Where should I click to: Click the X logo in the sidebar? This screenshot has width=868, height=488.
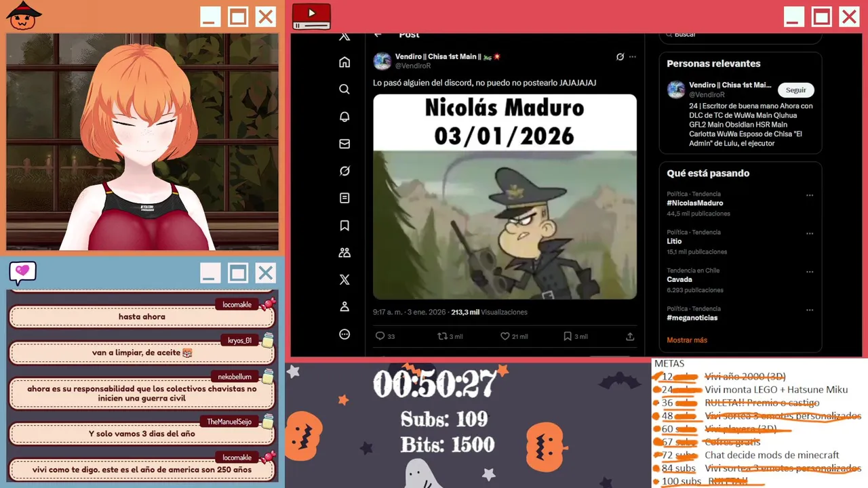[344, 36]
